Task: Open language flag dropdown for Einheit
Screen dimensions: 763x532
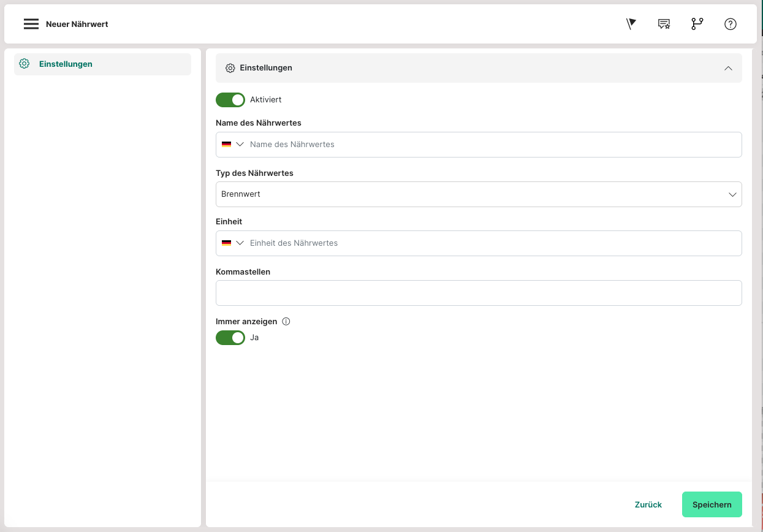Action: tap(233, 243)
